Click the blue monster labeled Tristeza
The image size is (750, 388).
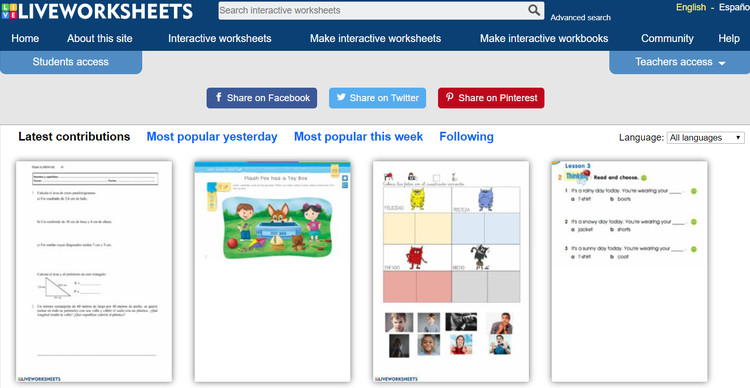click(485, 200)
